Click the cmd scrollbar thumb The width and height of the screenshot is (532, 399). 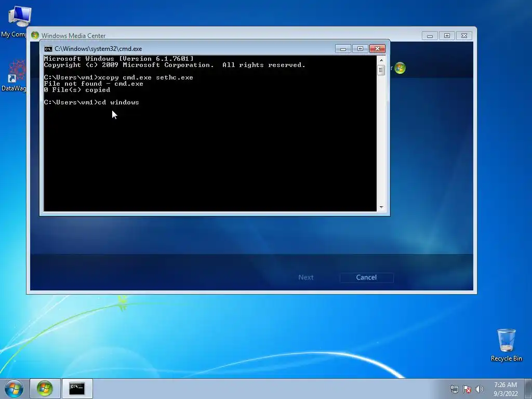(x=381, y=70)
